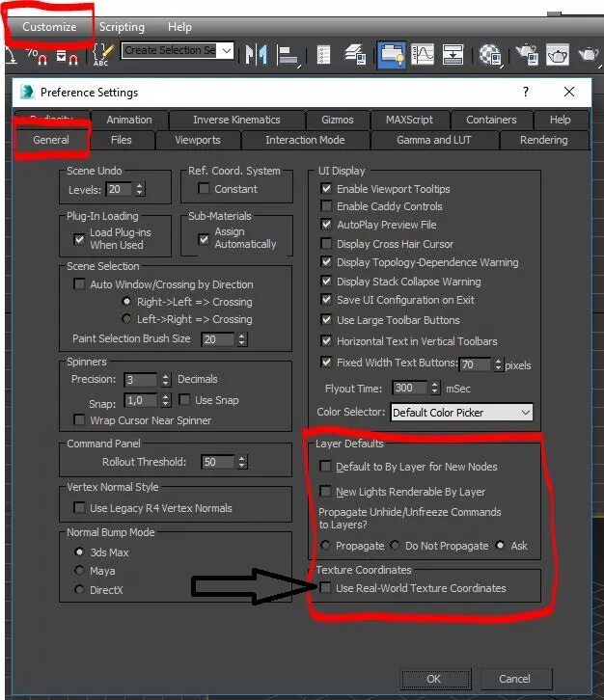Enable Auto Window/Crossing by Direction
The height and width of the screenshot is (700, 604).
79,283
